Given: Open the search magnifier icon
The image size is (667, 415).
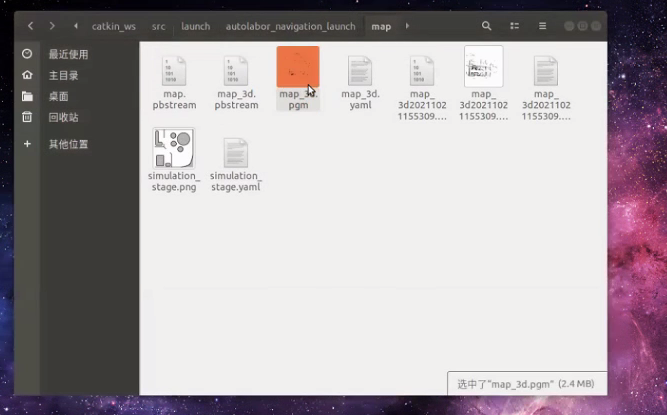Looking at the screenshot, I should coord(487,26).
